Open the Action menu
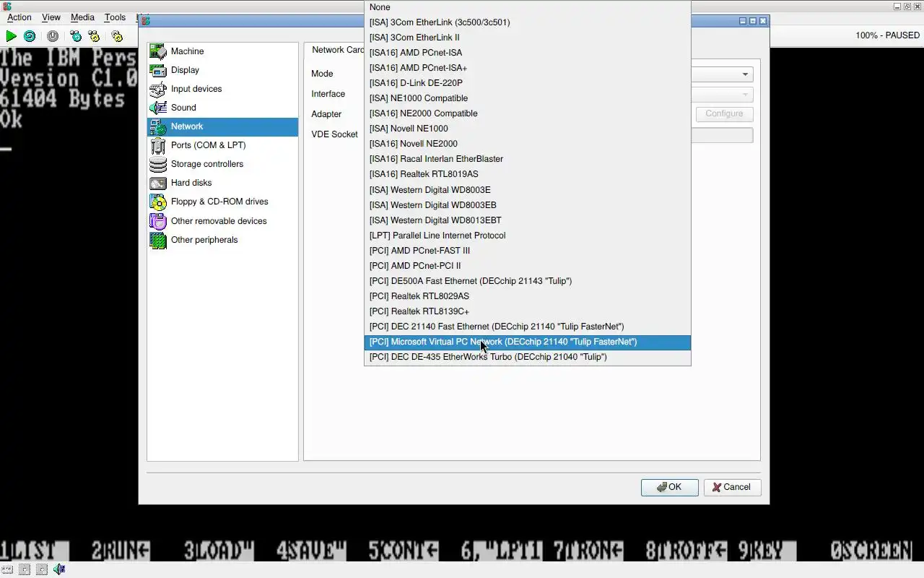Viewport: 924px width, 578px height. pos(19,17)
